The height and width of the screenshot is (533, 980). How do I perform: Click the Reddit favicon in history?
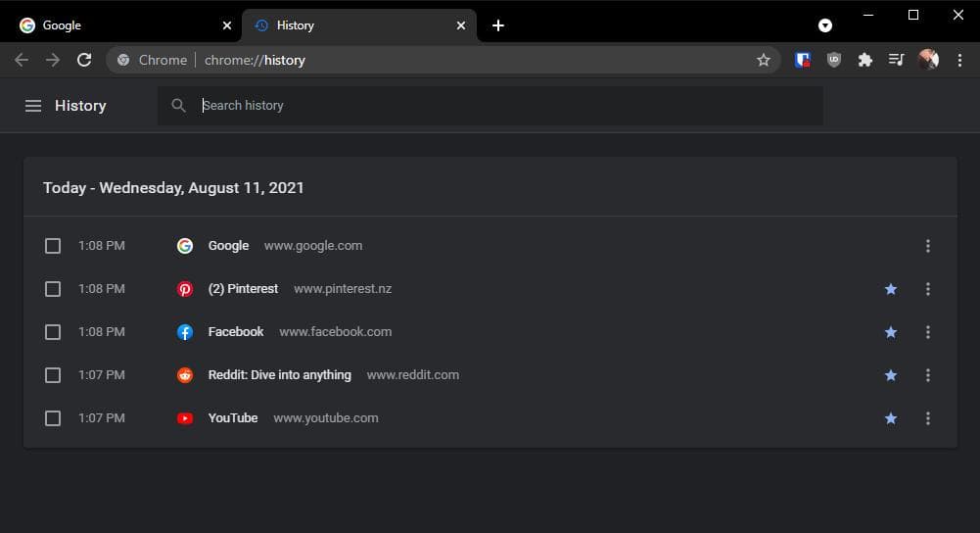pyautogui.click(x=185, y=375)
